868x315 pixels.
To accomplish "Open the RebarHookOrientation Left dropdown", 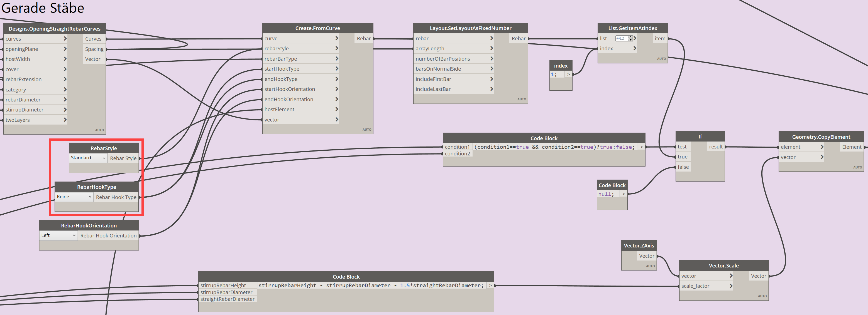I will click(x=59, y=235).
